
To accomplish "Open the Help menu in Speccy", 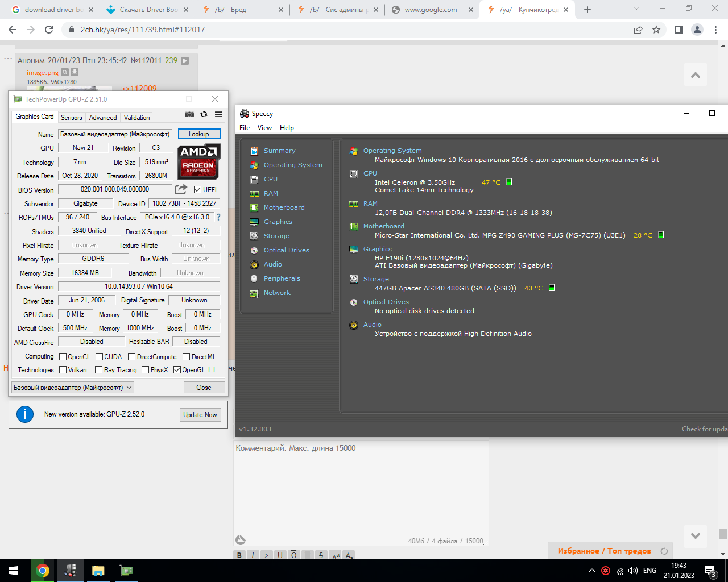I will 287,128.
